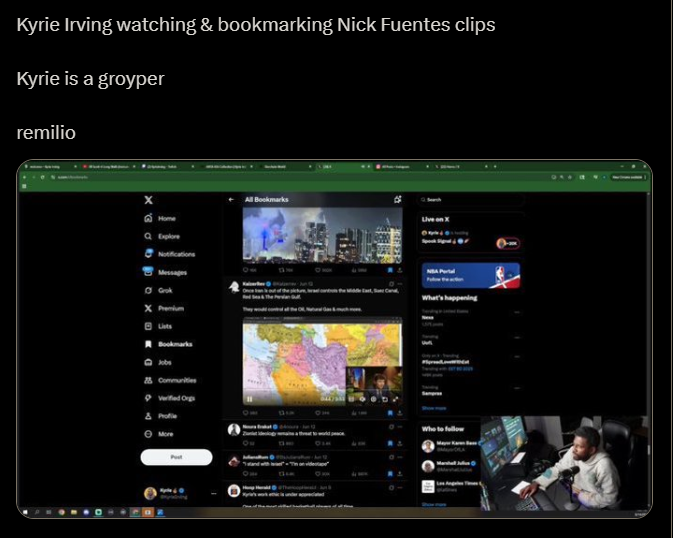The image size is (673, 538).
Task: Open map video settings gear
Action: tap(373, 399)
